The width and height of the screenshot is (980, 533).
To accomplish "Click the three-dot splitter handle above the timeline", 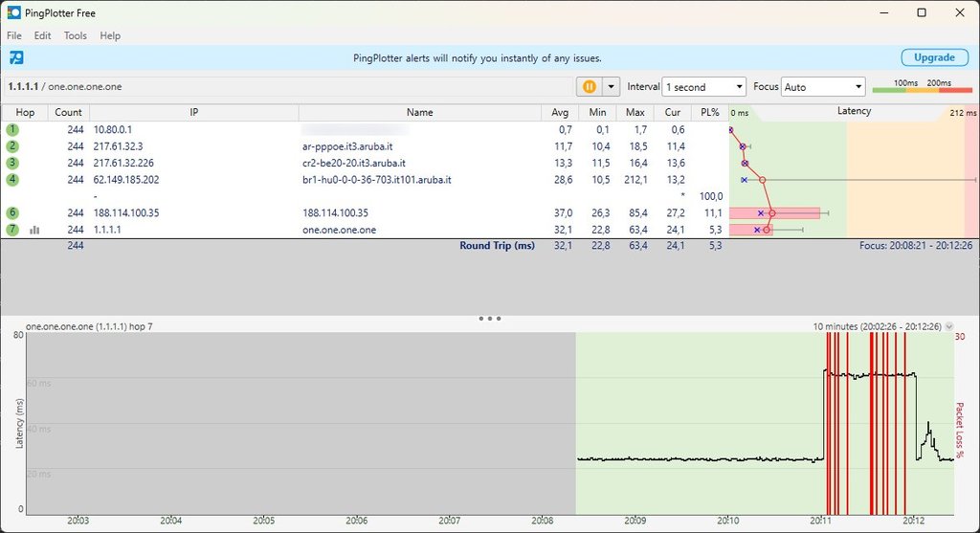I will click(x=489, y=319).
